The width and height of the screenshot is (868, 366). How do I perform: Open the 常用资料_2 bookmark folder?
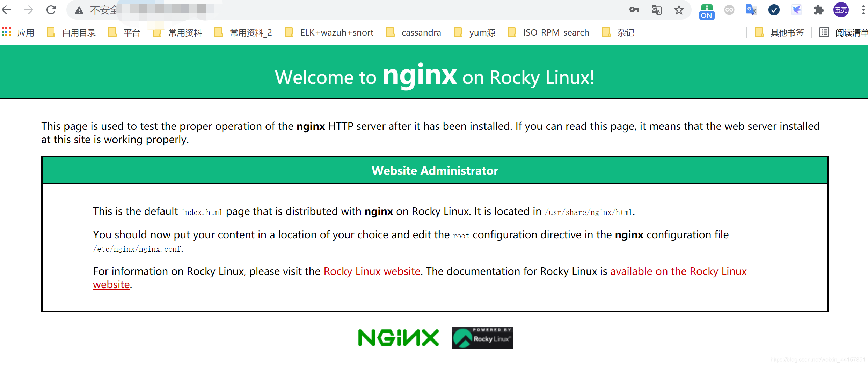[243, 32]
